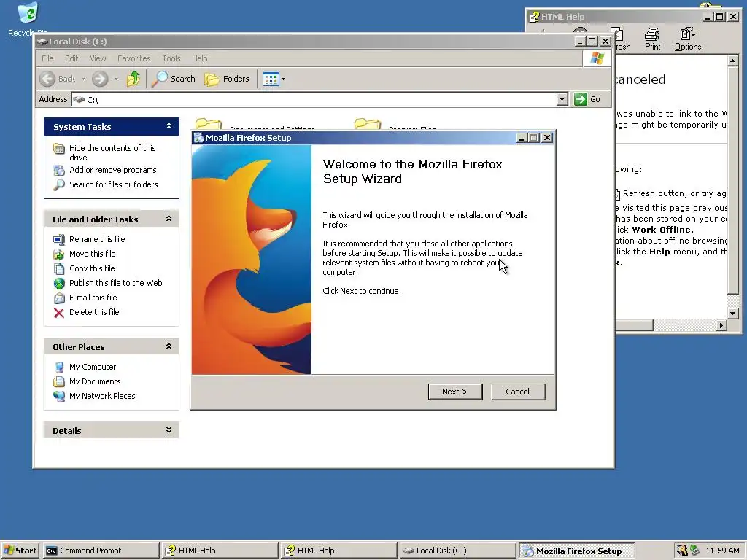Click the My Documents icon in Other Places
Screen dimensions: 747x560
(59, 382)
